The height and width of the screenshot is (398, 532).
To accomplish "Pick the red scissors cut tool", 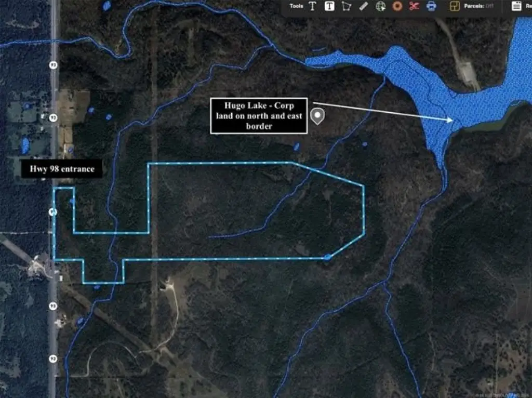I will pos(414,6).
